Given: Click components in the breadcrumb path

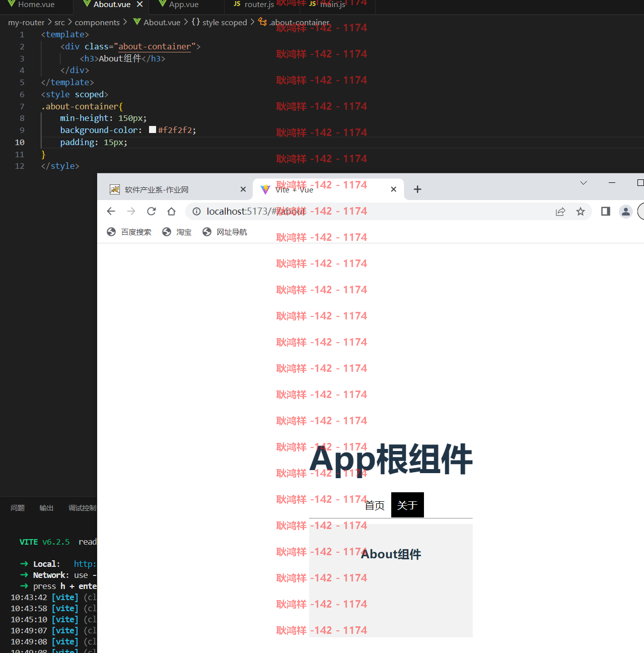Looking at the screenshot, I should tap(97, 23).
